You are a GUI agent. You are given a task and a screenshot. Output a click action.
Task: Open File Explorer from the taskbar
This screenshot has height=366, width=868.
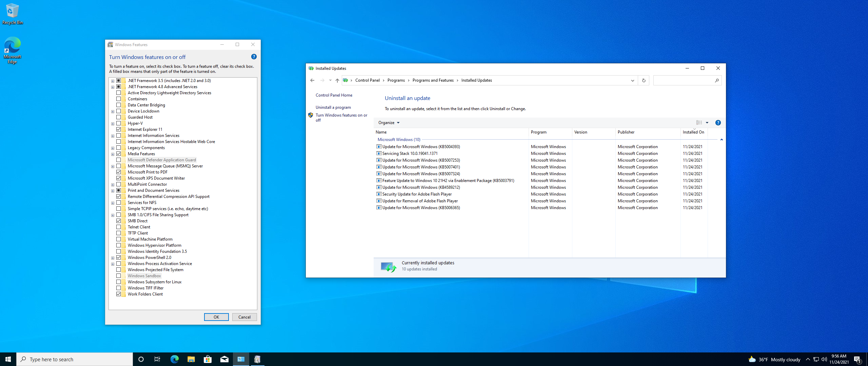(191, 359)
